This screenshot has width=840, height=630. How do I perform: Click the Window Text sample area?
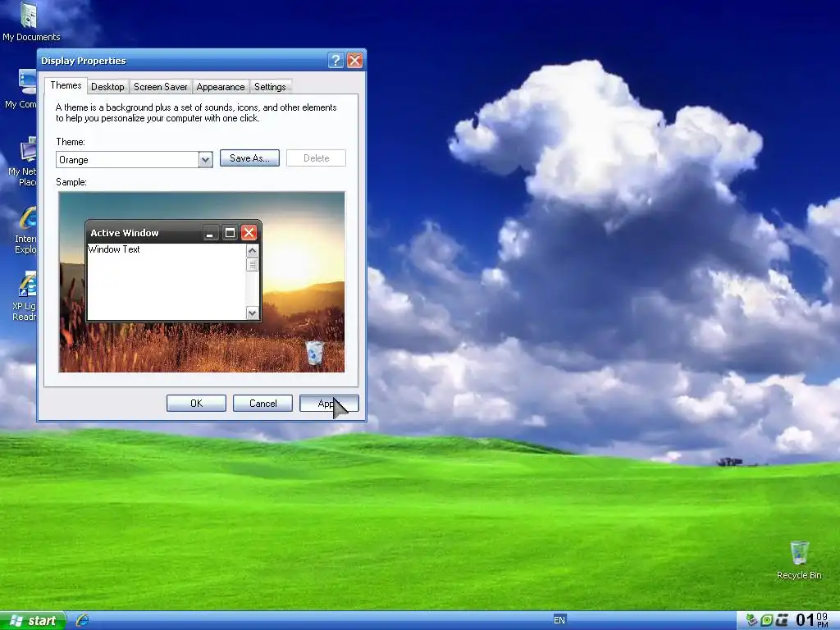[166, 282]
